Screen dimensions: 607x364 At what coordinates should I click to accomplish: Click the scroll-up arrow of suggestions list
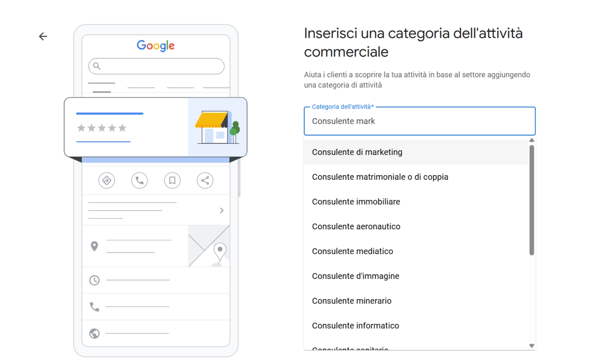532,140
